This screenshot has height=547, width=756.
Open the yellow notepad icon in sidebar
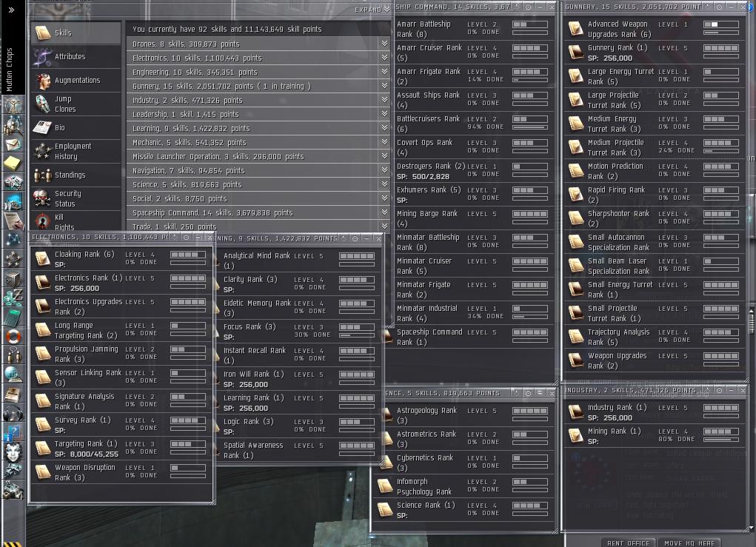[13, 163]
